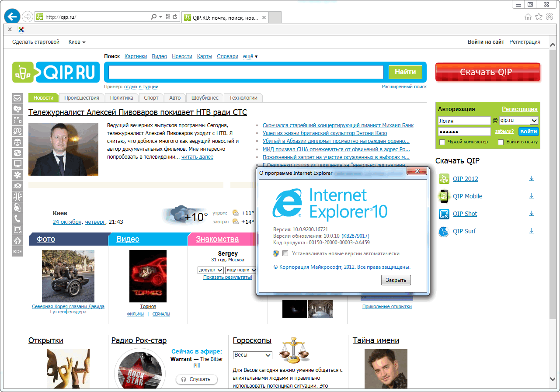
Task: Click the compatibility view icon in address bar
Action: point(168,17)
